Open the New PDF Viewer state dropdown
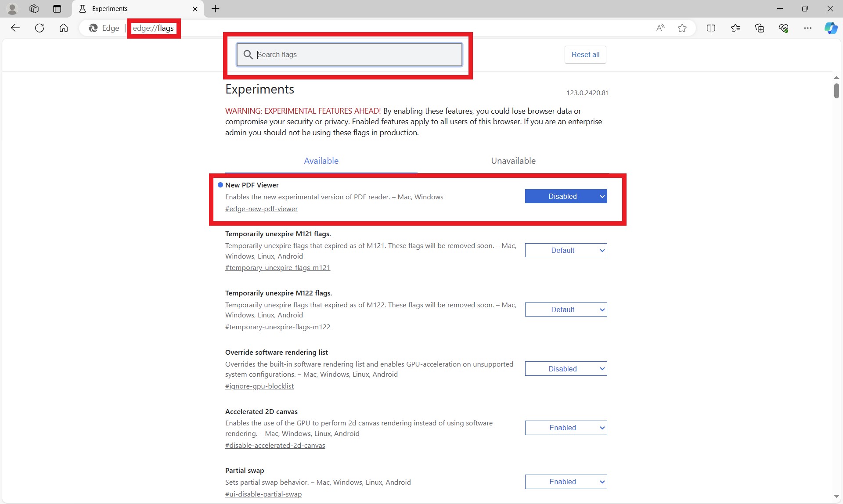The height and width of the screenshot is (504, 843). tap(566, 196)
